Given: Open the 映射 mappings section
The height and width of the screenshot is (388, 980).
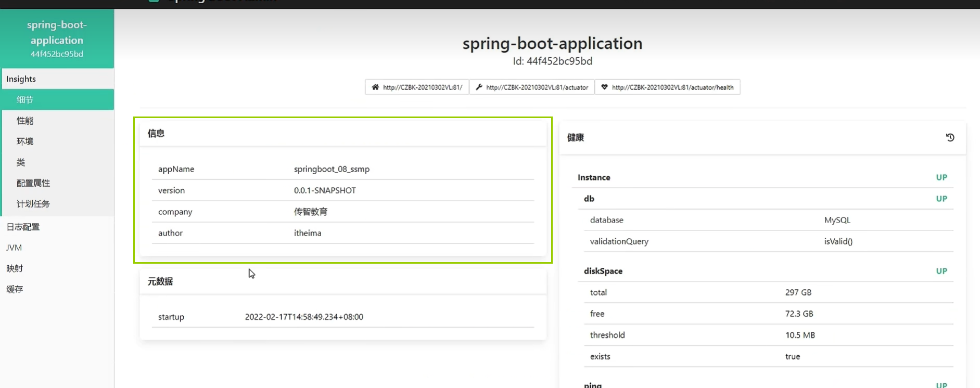Looking at the screenshot, I should coord(15,268).
